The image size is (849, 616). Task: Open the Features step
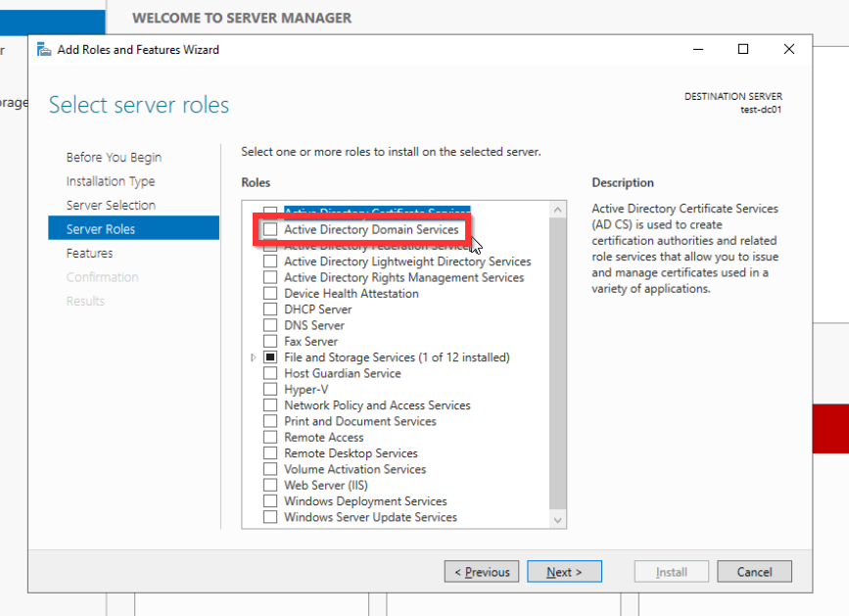[x=89, y=254]
